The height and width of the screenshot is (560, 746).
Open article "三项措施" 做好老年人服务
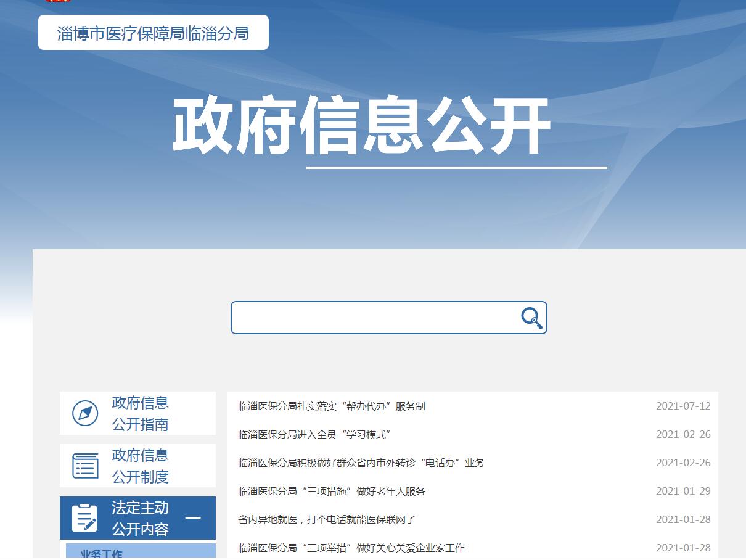331,491
